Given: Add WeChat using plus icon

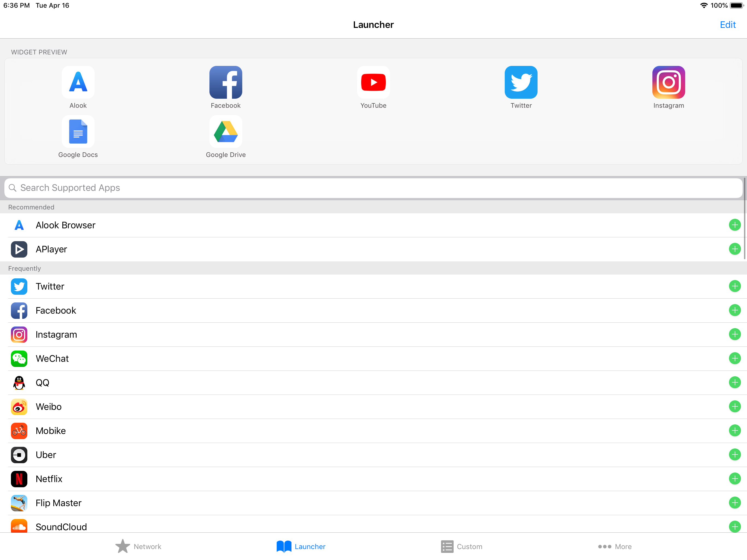Looking at the screenshot, I should tap(734, 358).
